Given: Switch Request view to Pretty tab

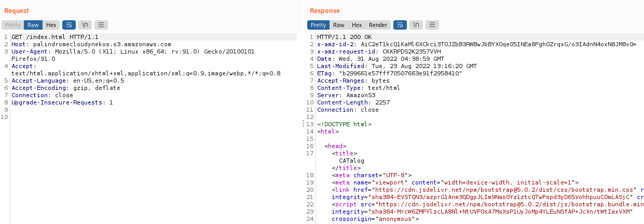Looking at the screenshot, I should click(12, 25).
